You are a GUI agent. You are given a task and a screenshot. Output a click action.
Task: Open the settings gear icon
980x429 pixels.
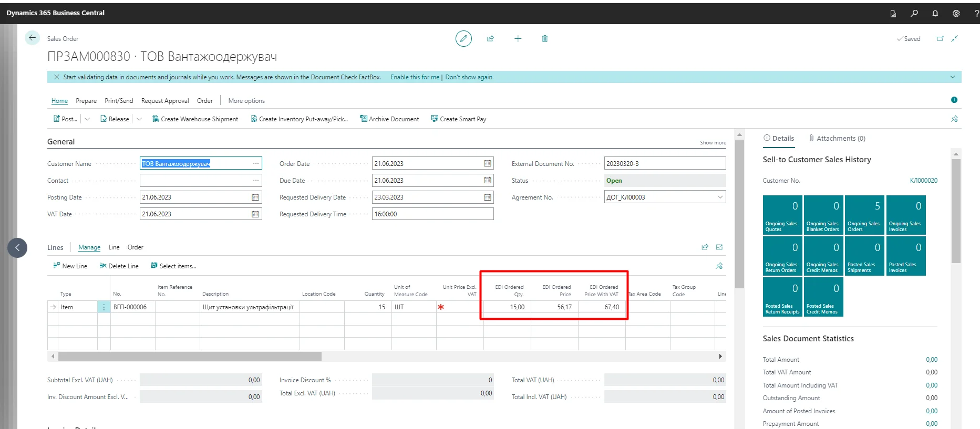[x=956, y=13]
